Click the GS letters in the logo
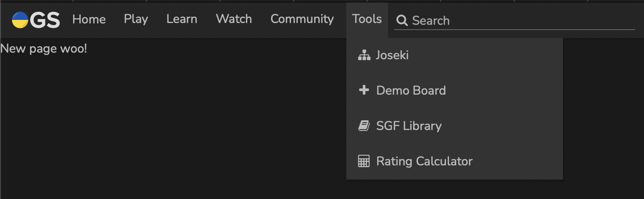This screenshot has width=644, height=199. pyautogui.click(x=45, y=20)
